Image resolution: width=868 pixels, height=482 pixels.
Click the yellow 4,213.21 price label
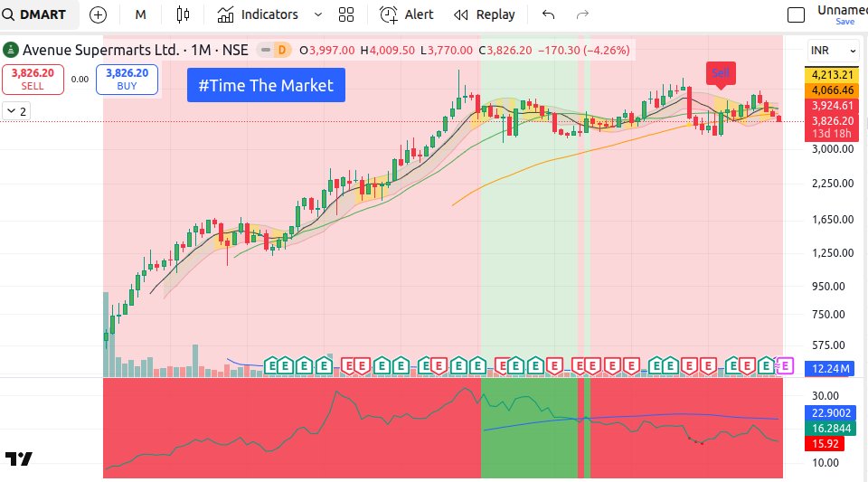point(832,75)
